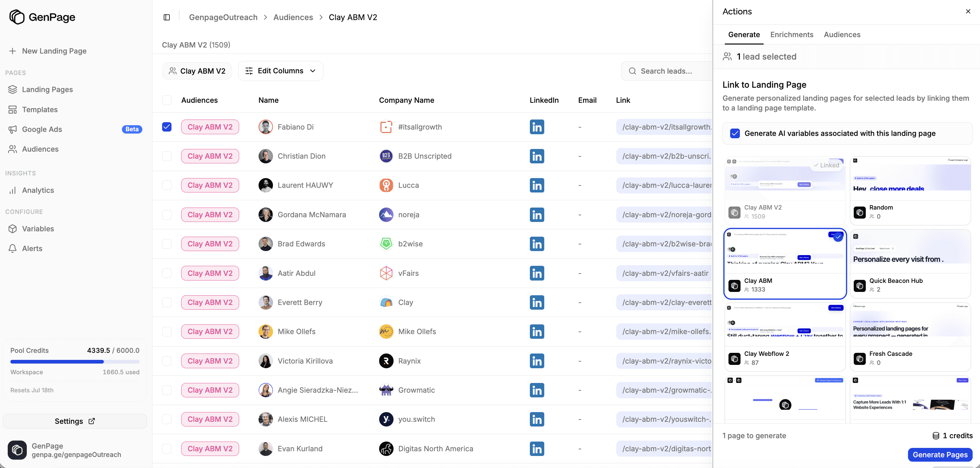Screen dimensions: 980x468
Task: Select the Clay Webflow 2 template card
Action: click(785, 337)
